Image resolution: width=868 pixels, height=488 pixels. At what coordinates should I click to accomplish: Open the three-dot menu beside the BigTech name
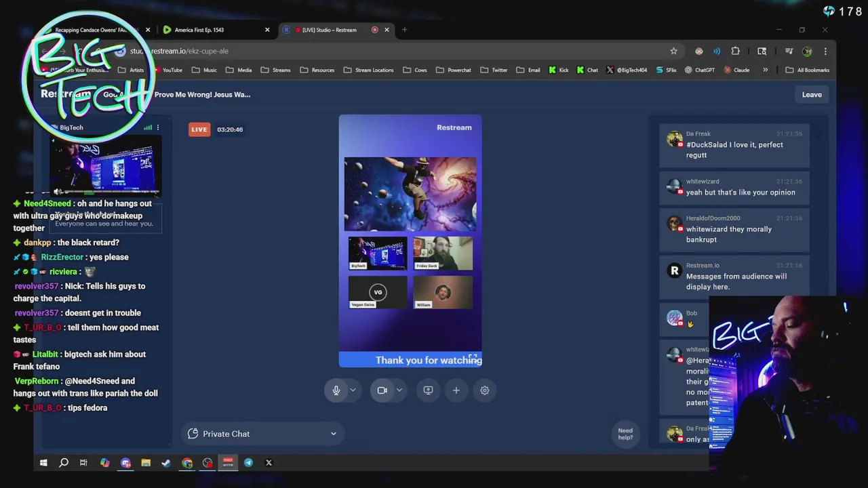[x=158, y=127]
